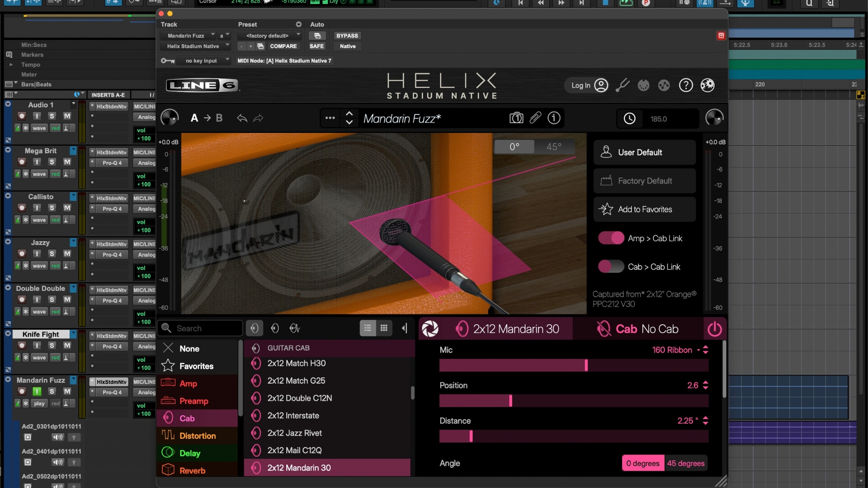Open the Mandarin Fuzz track selector dropdown

click(x=189, y=36)
